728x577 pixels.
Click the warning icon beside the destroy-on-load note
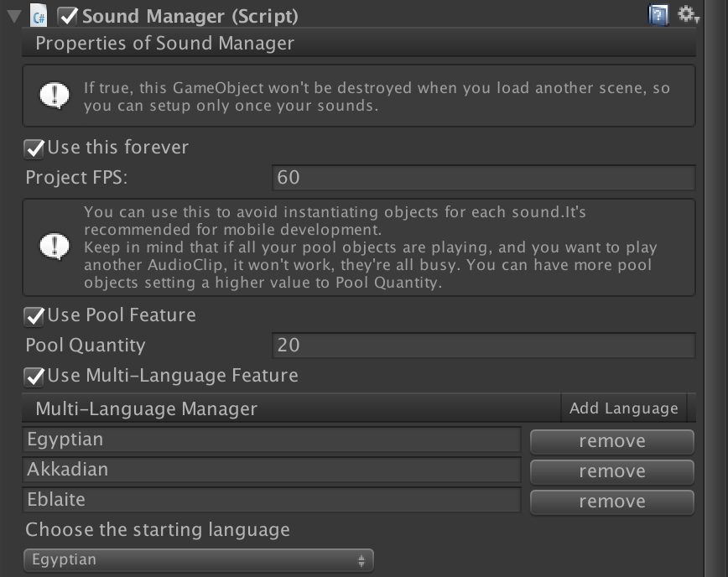pyautogui.click(x=55, y=96)
